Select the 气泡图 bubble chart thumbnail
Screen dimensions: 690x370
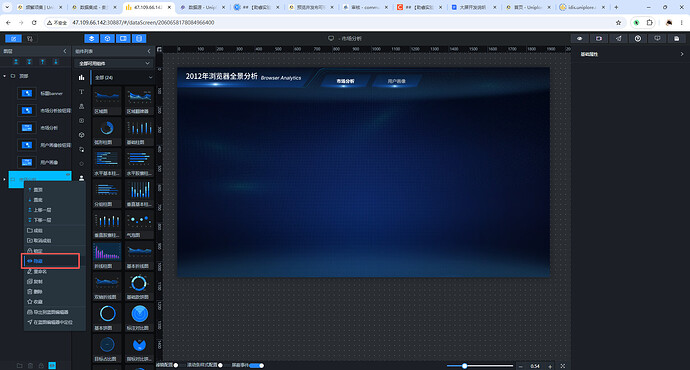click(x=139, y=224)
